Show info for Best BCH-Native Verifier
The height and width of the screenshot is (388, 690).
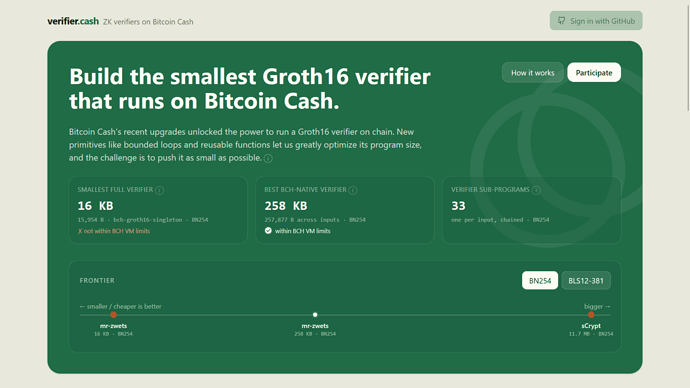pyautogui.click(x=353, y=190)
